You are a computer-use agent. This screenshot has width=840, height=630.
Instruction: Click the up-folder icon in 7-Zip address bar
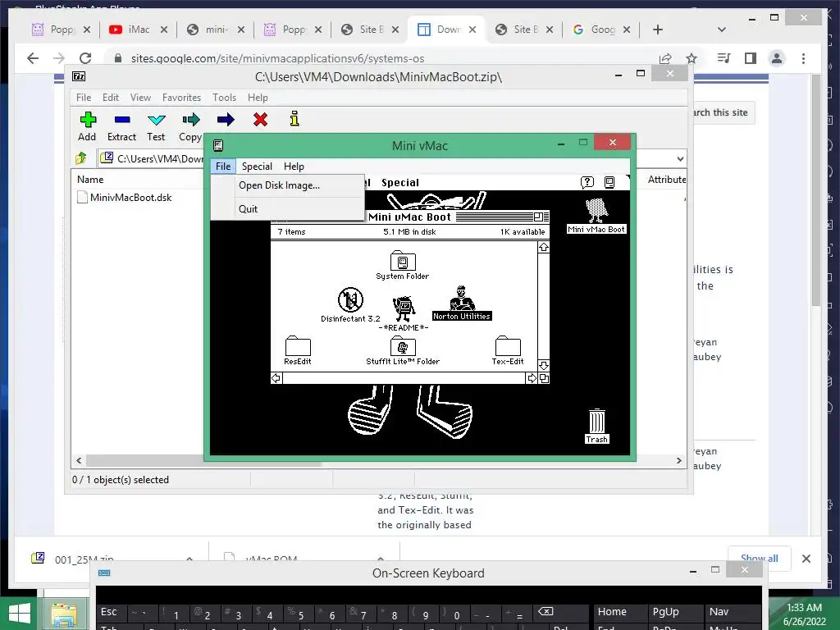(x=81, y=158)
